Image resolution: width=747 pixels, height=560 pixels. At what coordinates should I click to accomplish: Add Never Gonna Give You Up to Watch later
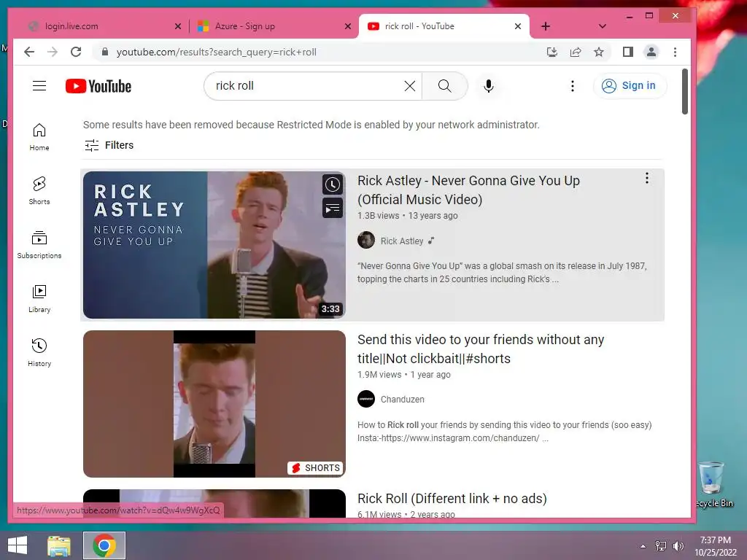pos(333,184)
